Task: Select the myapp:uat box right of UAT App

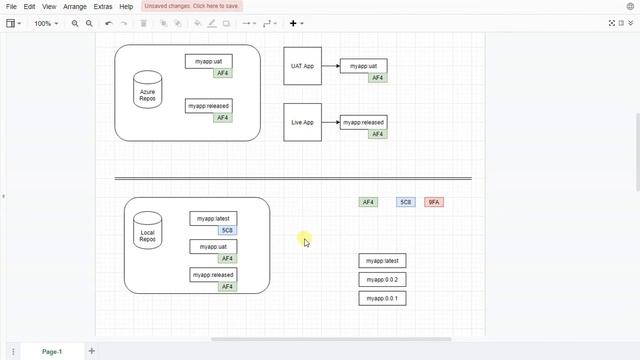Action: tap(364, 66)
